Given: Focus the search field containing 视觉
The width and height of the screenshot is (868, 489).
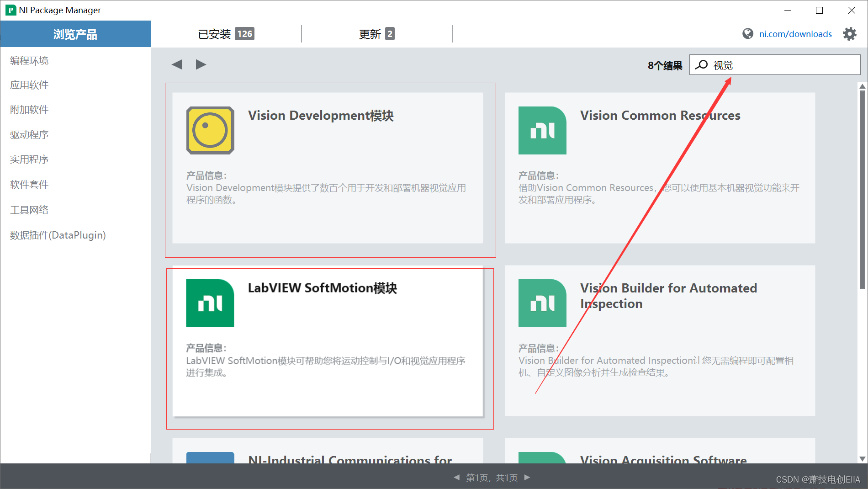Looking at the screenshot, I should coord(775,65).
